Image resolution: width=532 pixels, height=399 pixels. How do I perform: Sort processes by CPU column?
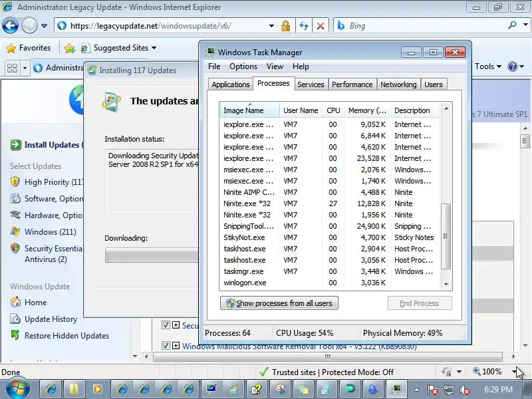(x=333, y=110)
